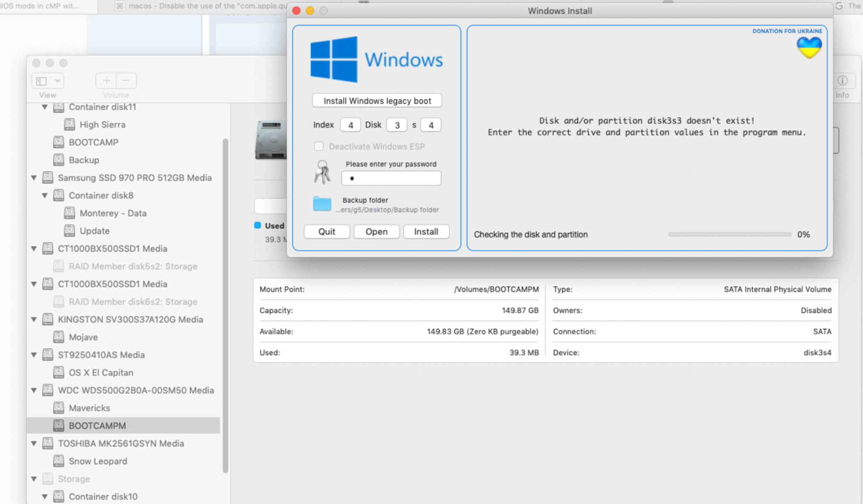The image size is (863, 504).
Task: Click the password input field
Action: point(391,178)
